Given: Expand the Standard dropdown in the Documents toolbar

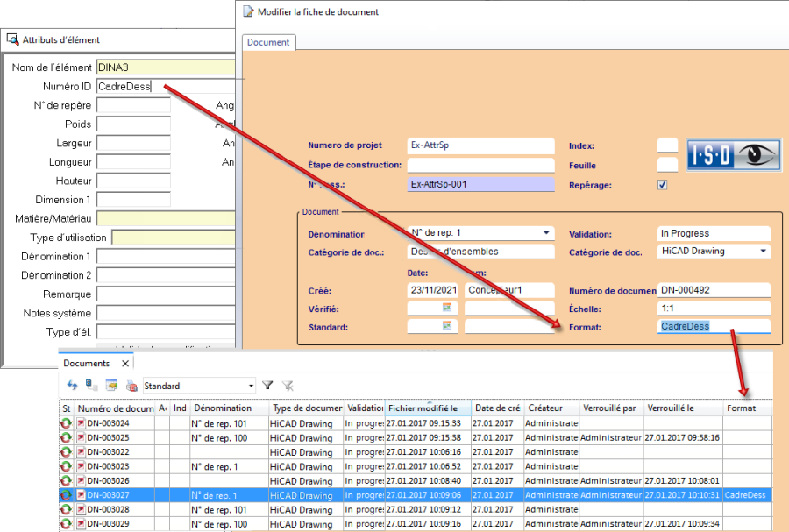Looking at the screenshot, I should pyautogui.click(x=251, y=386).
